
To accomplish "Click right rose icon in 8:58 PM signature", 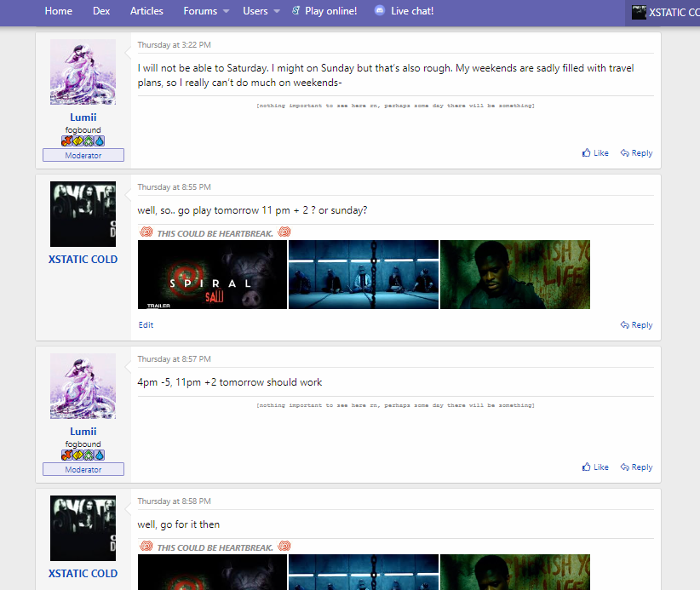I will click(x=284, y=547).
